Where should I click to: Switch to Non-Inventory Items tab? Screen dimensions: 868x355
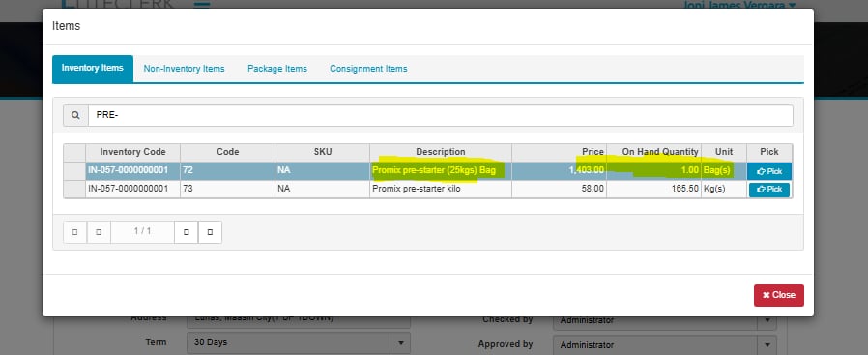[x=184, y=69]
